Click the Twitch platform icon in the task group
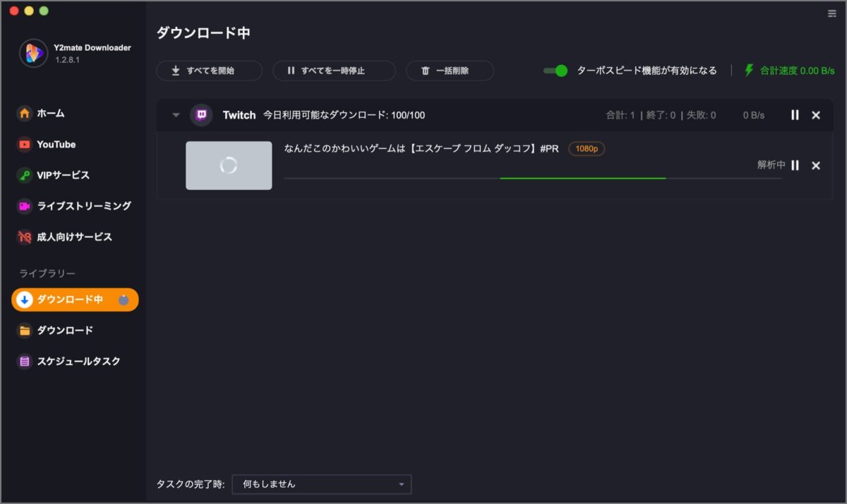The height and width of the screenshot is (504, 847). [x=202, y=114]
